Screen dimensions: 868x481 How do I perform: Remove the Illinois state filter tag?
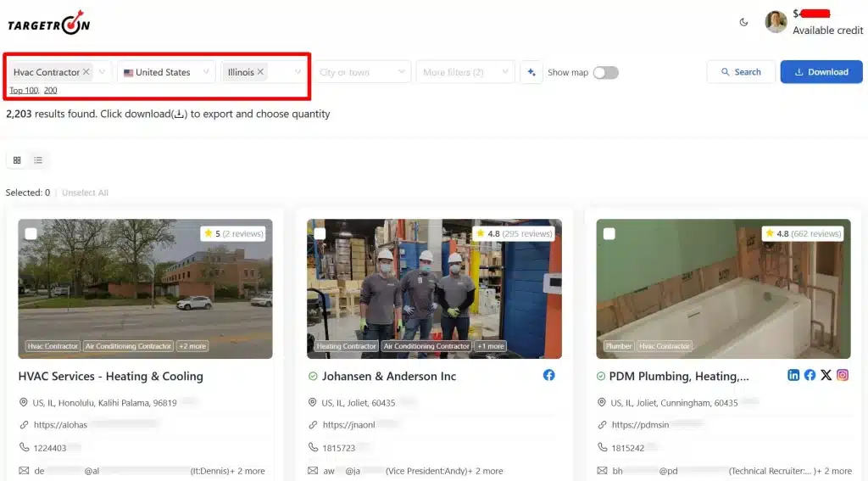tap(260, 72)
